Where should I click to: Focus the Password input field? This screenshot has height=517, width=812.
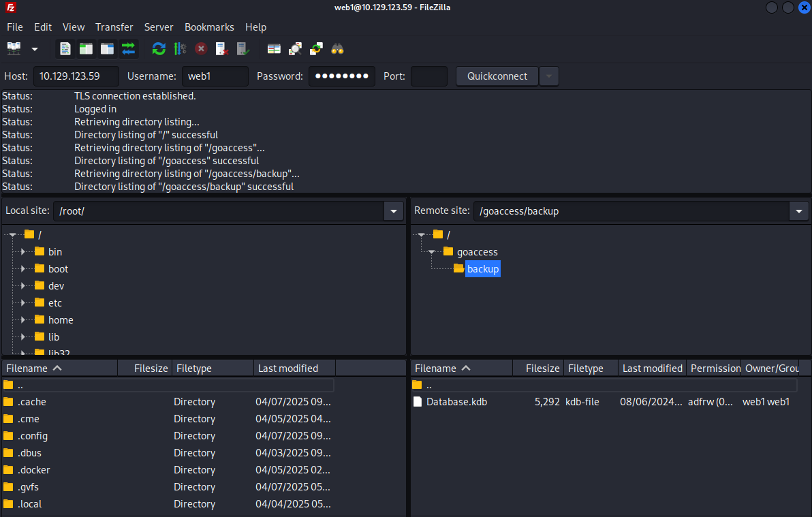[342, 76]
